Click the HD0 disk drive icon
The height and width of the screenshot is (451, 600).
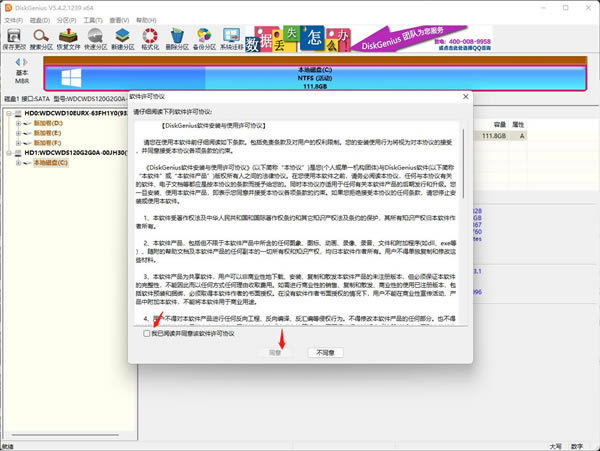coord(18,113)
